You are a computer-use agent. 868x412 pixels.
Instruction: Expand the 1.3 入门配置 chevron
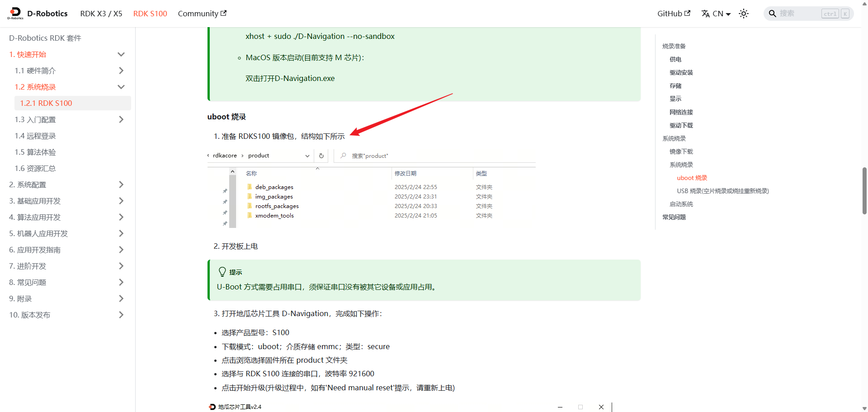pyautogui.click(x=121, y=119)
